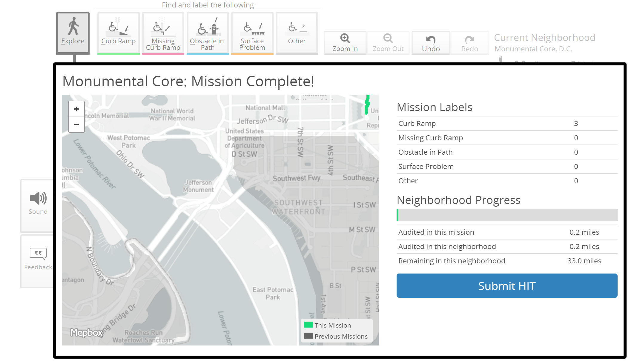Select the Missing Curb Ramp tool
The image size is (637, 364).
click(x=163, y=33)
